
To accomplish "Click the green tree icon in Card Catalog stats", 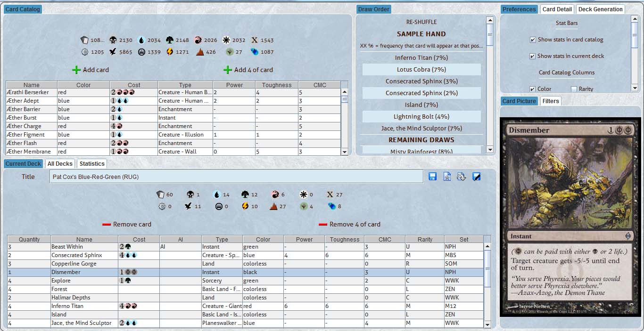I will point(170,40).
